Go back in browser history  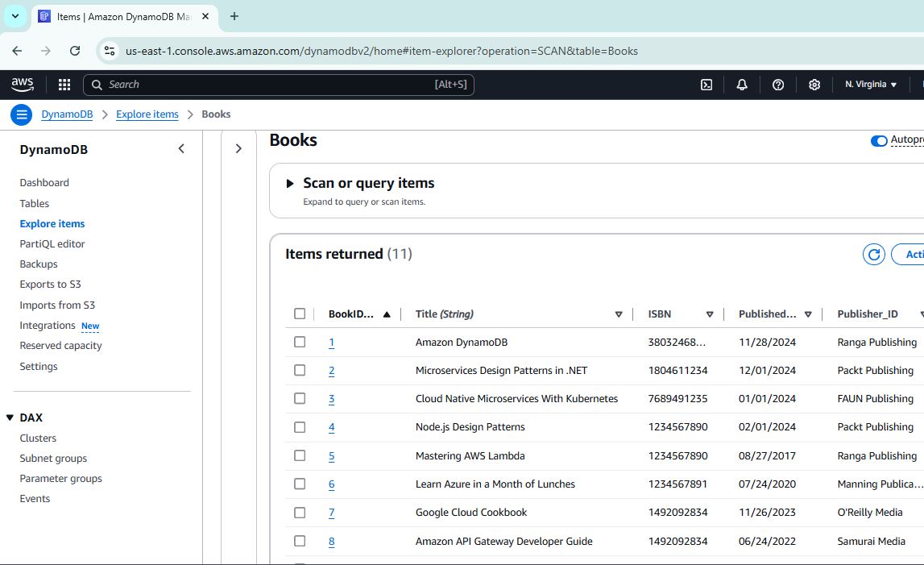[x=17, y=51]
